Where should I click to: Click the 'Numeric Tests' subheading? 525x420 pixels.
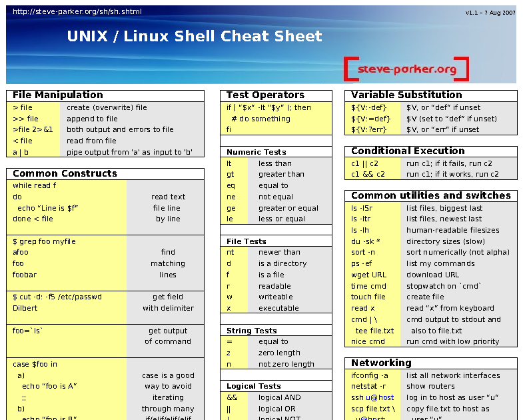click(256, 152)
